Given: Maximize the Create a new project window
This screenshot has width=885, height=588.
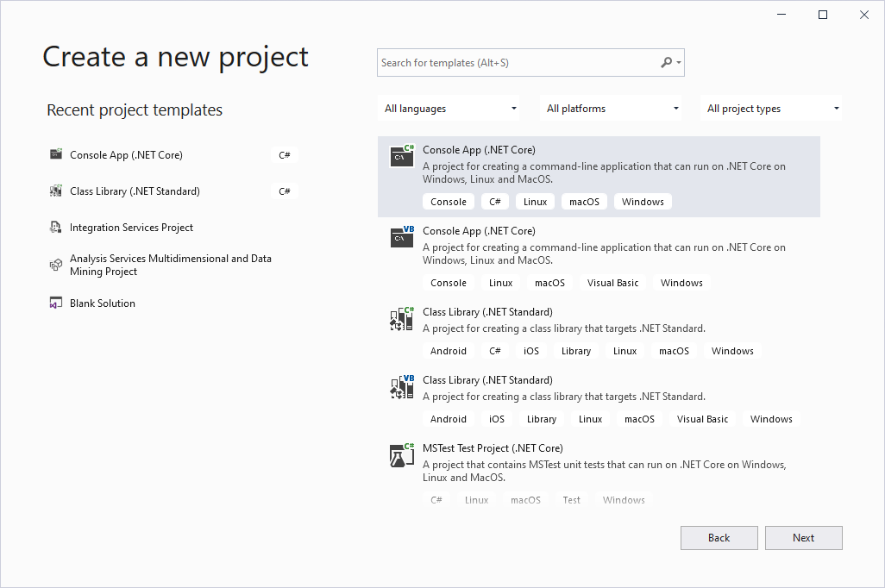Looking at the screenshot, I should (x=823, y=15).
